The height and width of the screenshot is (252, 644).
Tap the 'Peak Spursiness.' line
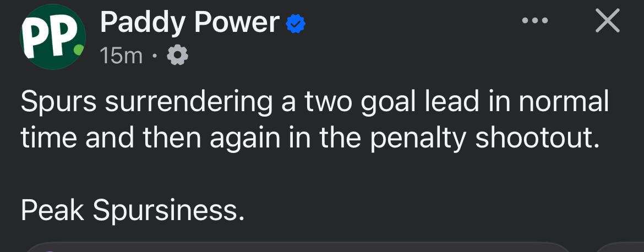(132, 211)
